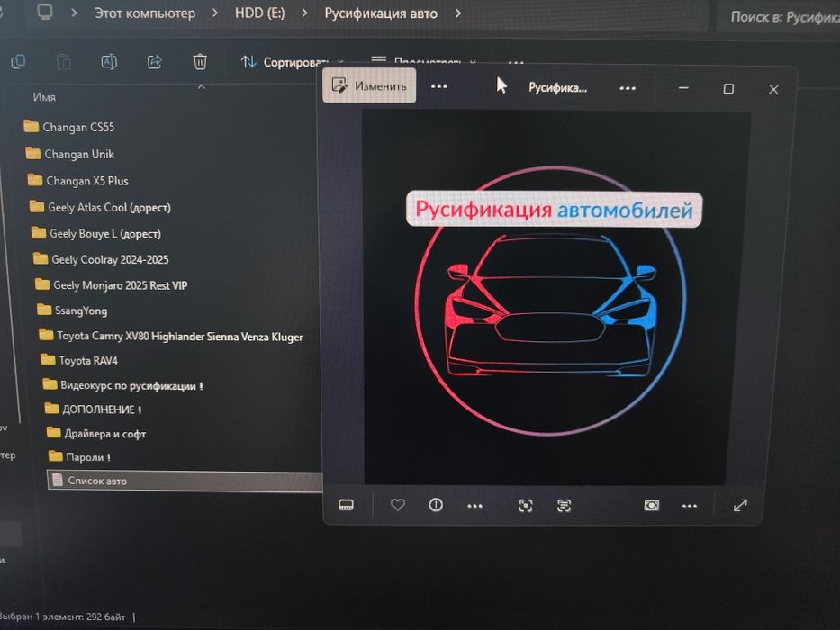
Task: Select the Changan X5 Plus folder
Action: point(77,181)
